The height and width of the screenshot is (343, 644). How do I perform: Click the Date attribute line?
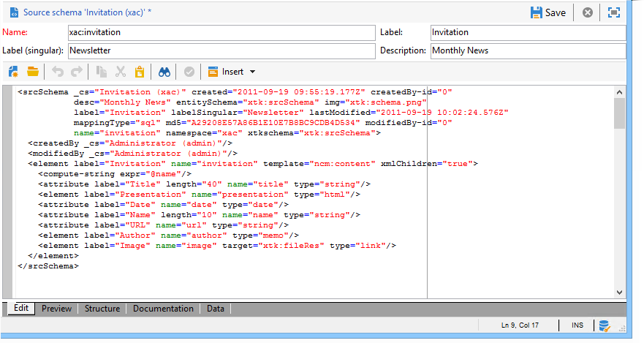pos(163,205)
